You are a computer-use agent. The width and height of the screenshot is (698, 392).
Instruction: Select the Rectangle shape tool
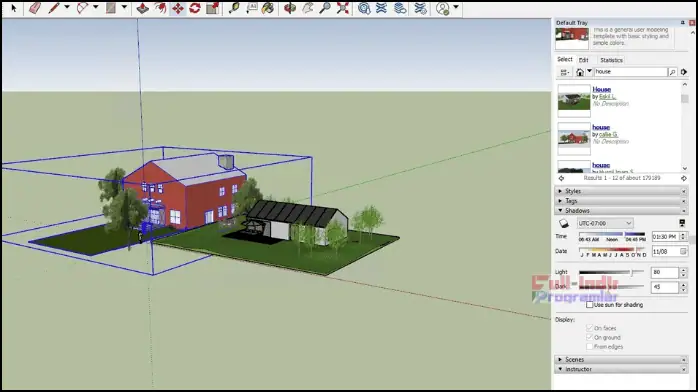click(x=110, y=8)
